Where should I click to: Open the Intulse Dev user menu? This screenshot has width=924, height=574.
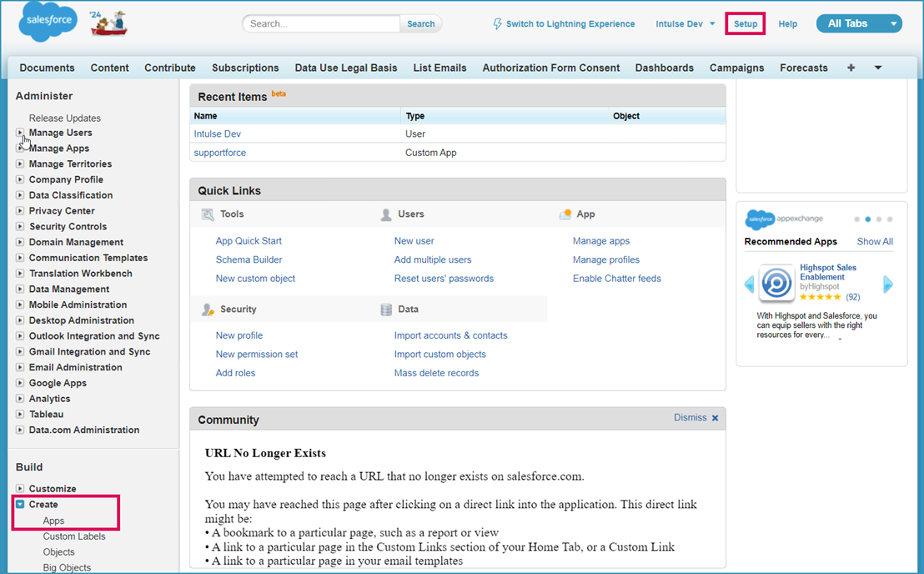pyautogui.click(x=685, y=24)
